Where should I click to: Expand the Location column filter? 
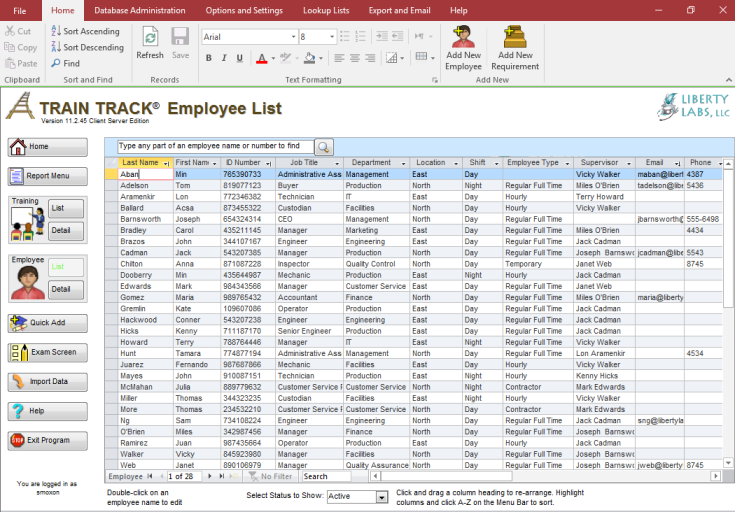pos(456,163)
